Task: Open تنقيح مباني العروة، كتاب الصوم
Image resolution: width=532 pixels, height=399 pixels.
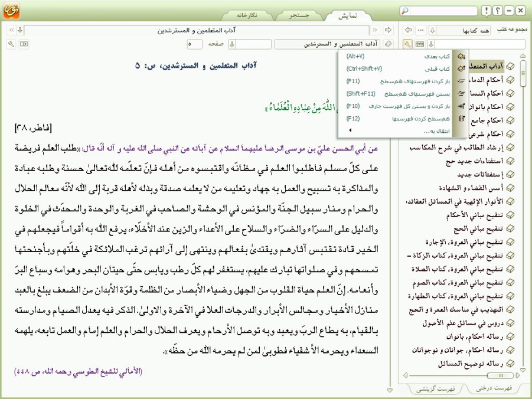Action: [458, 283]
